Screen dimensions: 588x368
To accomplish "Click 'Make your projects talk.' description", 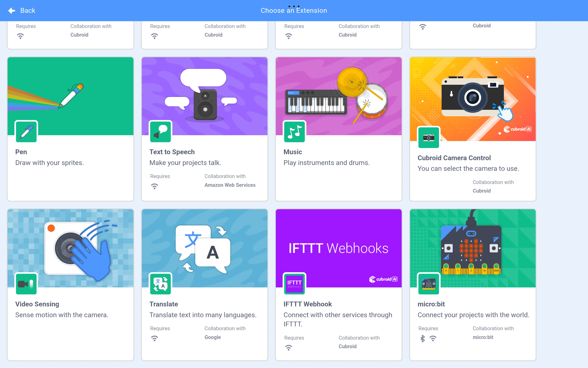I will click(x=185, y=163).
